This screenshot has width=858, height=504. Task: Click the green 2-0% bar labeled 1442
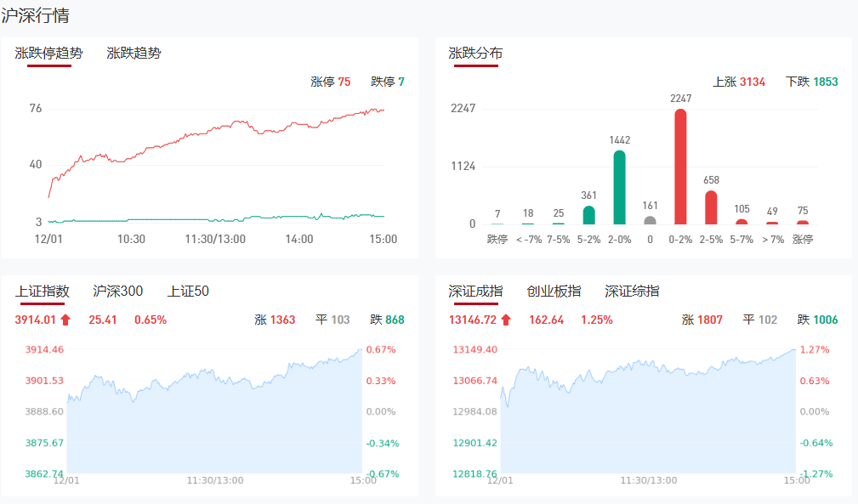619,187
